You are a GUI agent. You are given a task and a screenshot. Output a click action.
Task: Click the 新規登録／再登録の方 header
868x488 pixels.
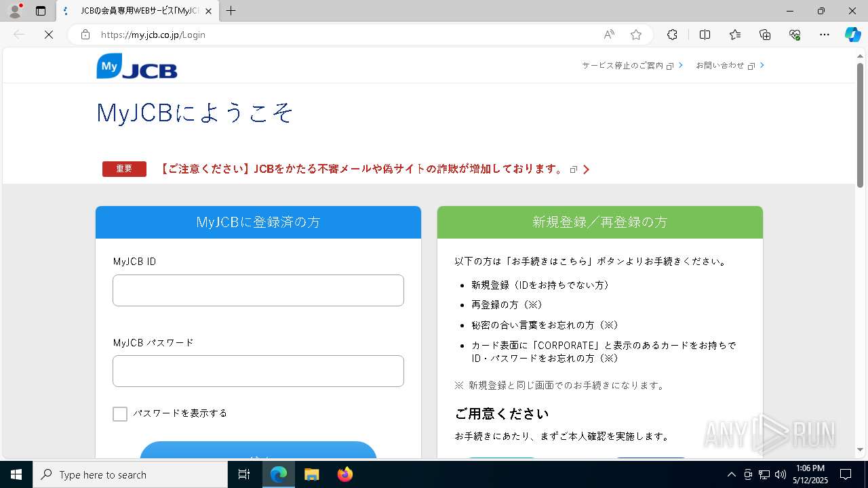click(600, 222)
